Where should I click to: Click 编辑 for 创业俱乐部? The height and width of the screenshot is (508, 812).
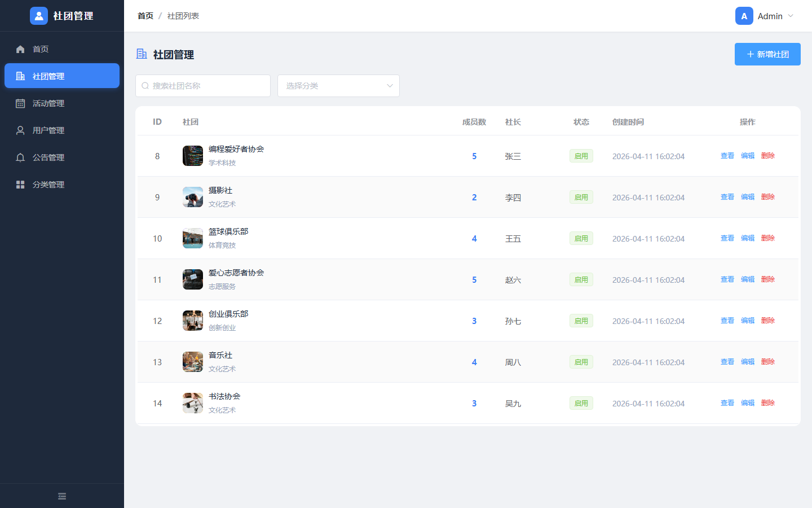[748, 321]
